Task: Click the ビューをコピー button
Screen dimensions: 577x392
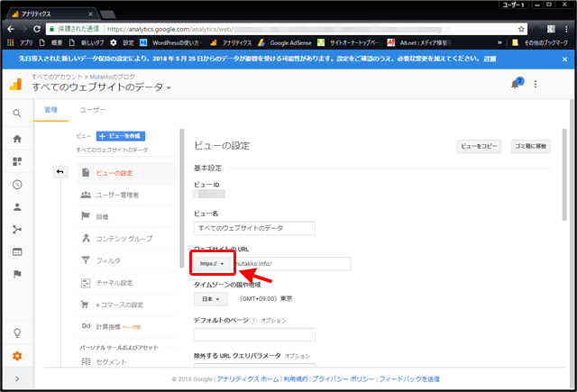Action: [479, 146]
